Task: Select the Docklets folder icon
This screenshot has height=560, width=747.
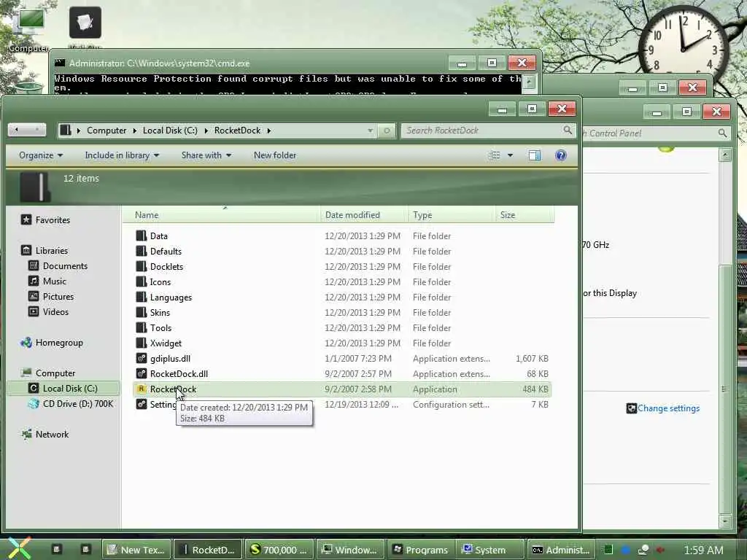Action: tap(141, 266)
